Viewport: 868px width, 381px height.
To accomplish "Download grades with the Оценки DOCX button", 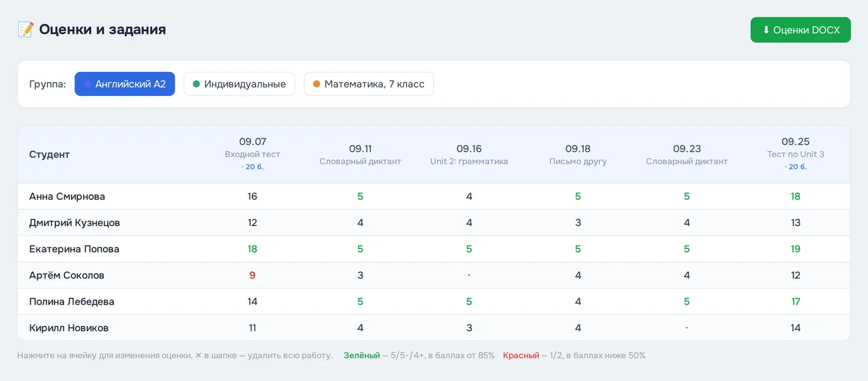I will pyautogui.click(x=800, y=30).
